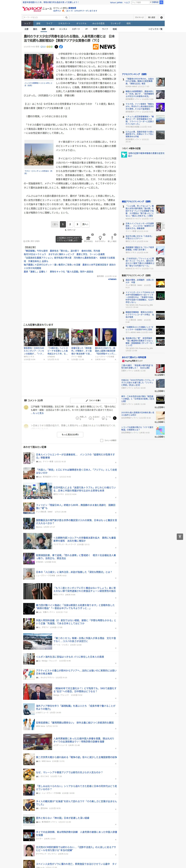186x868 pixels.
Task: Open 47NEWS source link below article
Action: click(112, 279)
